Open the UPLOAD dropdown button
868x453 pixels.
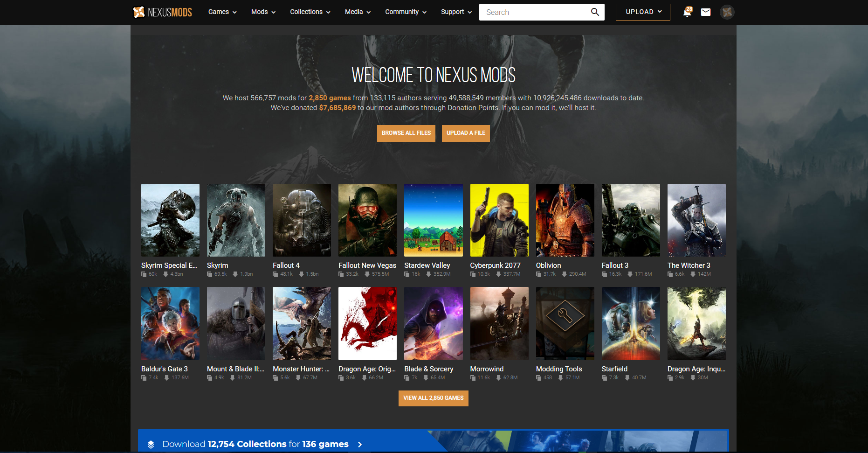tap(643, 12)
